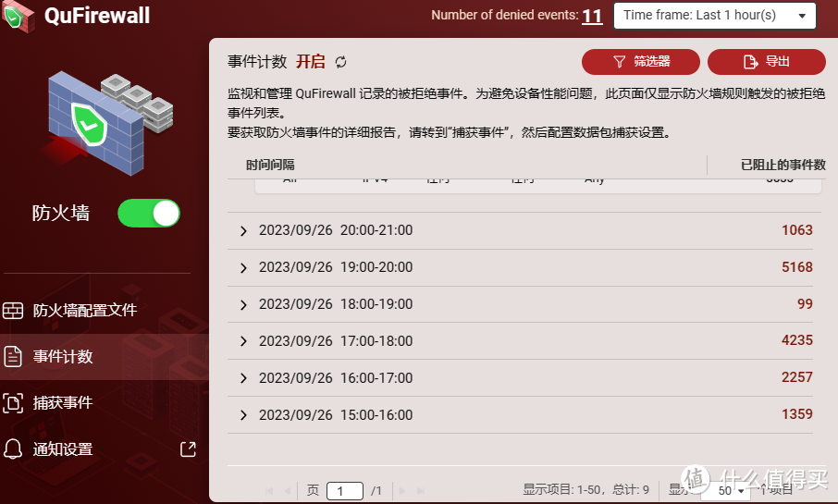Image resolution: width=838 pixels, height=504 pixels.
Task: Click the denied events count 11 link
Action: 592,16
